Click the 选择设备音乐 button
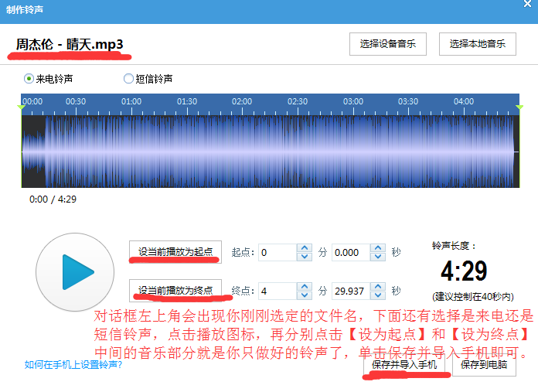 point(388,44)
